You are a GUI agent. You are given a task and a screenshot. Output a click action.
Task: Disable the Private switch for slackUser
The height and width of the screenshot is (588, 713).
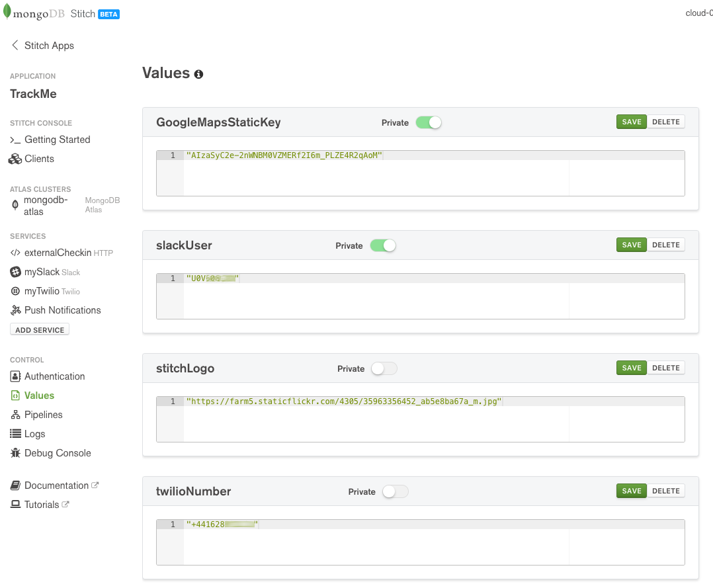pos(383,245)
